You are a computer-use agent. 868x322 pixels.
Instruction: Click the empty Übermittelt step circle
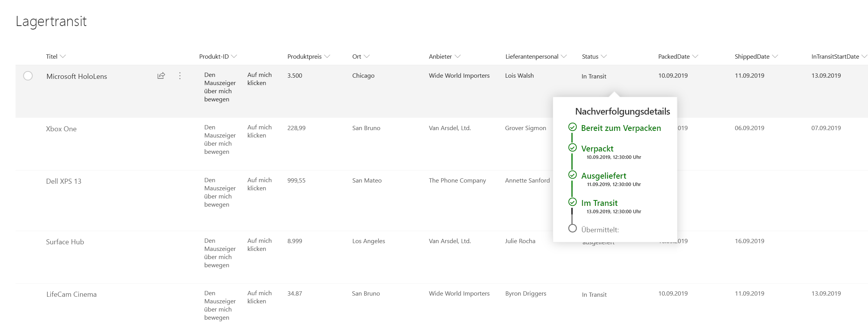[572, 228]
